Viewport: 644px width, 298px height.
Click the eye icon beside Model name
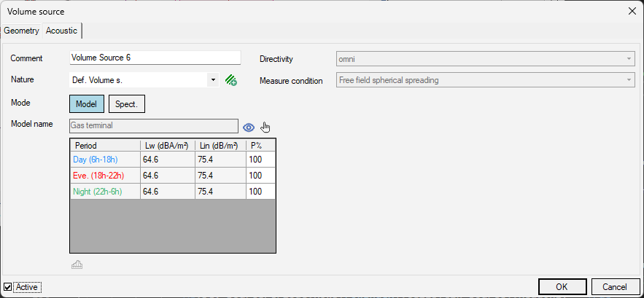(x=249, y=128)
